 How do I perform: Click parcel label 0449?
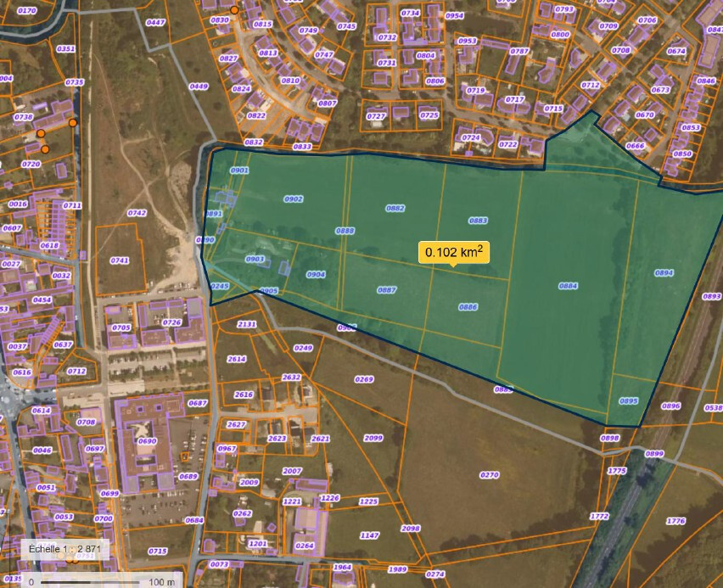coord(199,87)
